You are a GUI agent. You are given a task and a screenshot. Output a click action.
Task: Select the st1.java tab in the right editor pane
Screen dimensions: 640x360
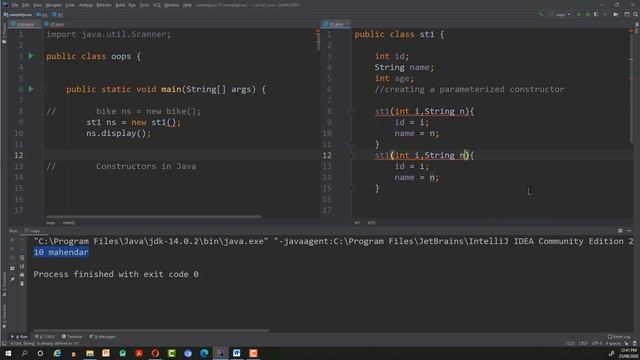coord(336,24)
